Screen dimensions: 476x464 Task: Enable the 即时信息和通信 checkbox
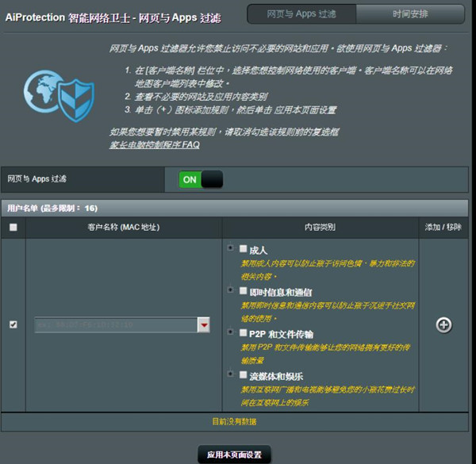click(244, 291)
